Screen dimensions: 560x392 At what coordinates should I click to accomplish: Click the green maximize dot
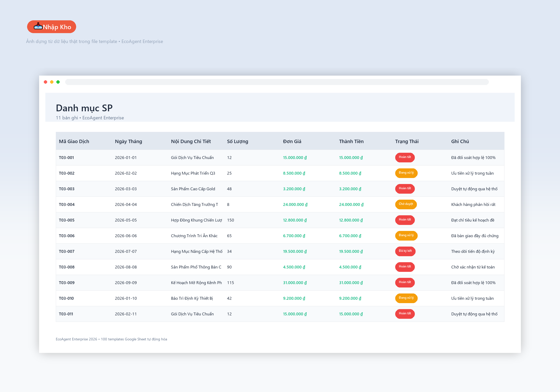pos(58,82)
